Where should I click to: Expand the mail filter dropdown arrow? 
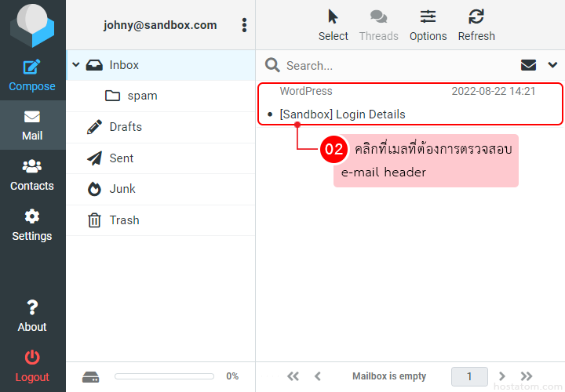[x=552, y=65]
